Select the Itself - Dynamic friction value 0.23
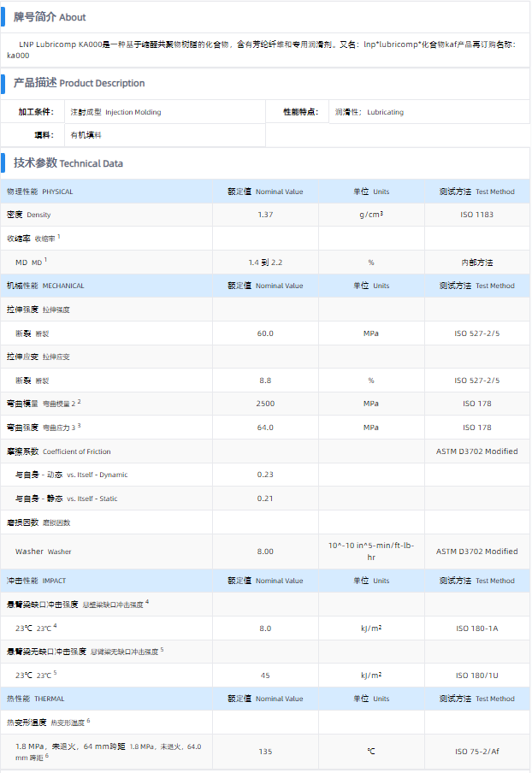 tap(265, 475)
